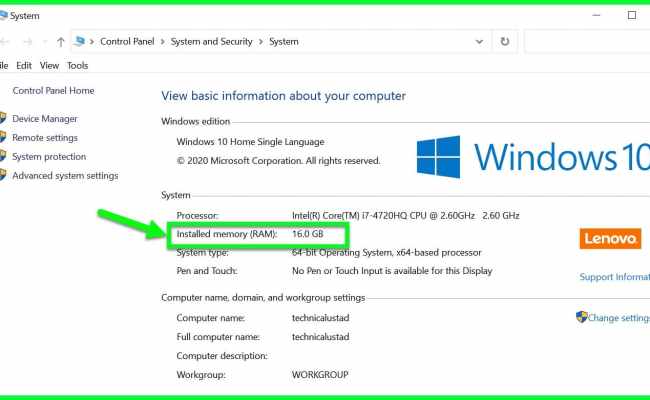Click the search box beside refresh
Image resolution: width=650 pixels, height=400 pixels.
pos(587,41)
